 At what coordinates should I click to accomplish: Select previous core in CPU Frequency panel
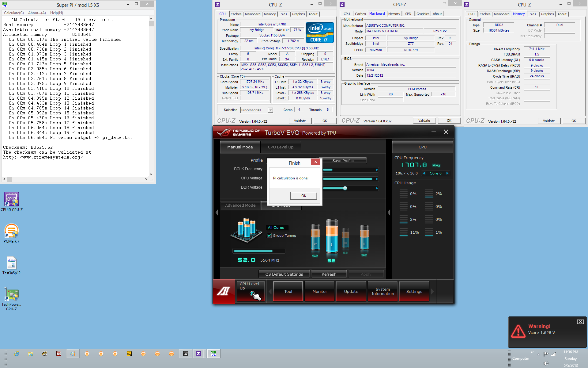click(x=424, y=173)
